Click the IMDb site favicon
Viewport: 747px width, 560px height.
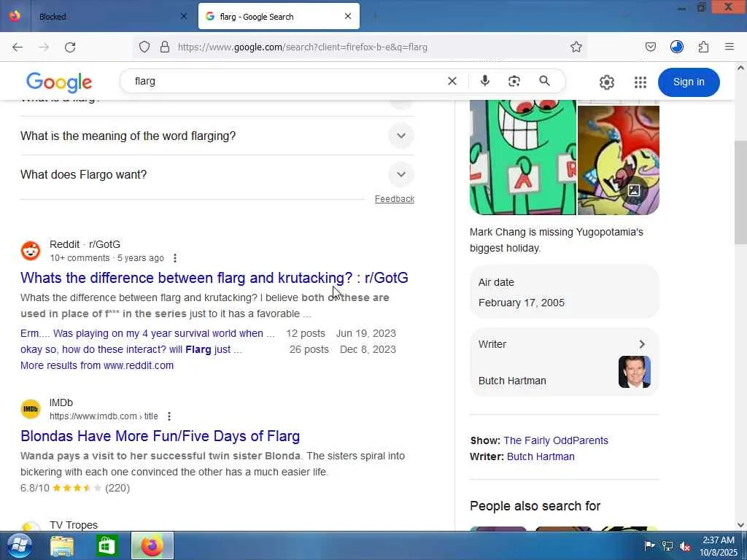31,409
